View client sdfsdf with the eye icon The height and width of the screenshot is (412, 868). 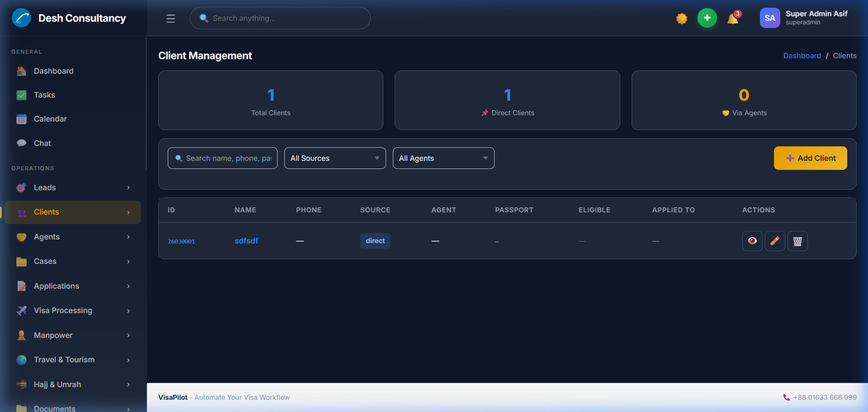[752, 241]
